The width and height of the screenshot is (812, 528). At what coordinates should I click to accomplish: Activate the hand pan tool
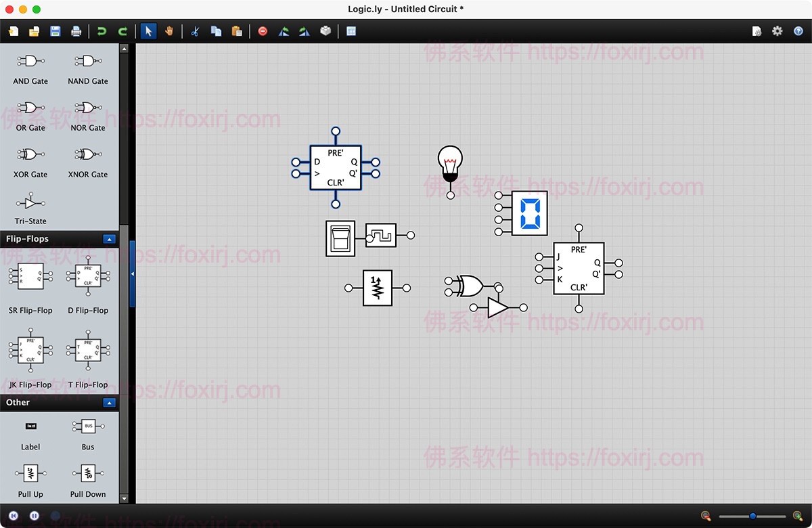click(168, 31)
